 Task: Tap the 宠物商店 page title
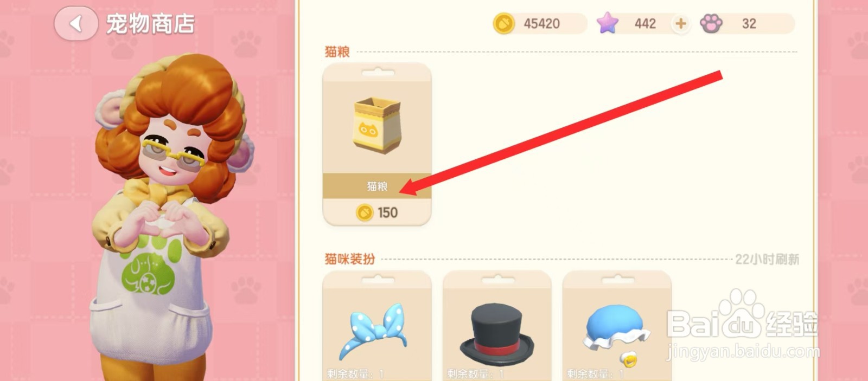click(150, 24)
